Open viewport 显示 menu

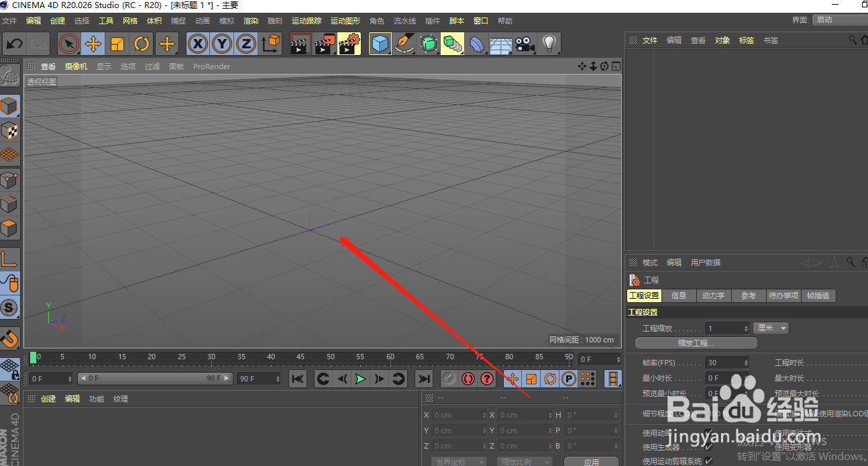click(x=104, y=66)
